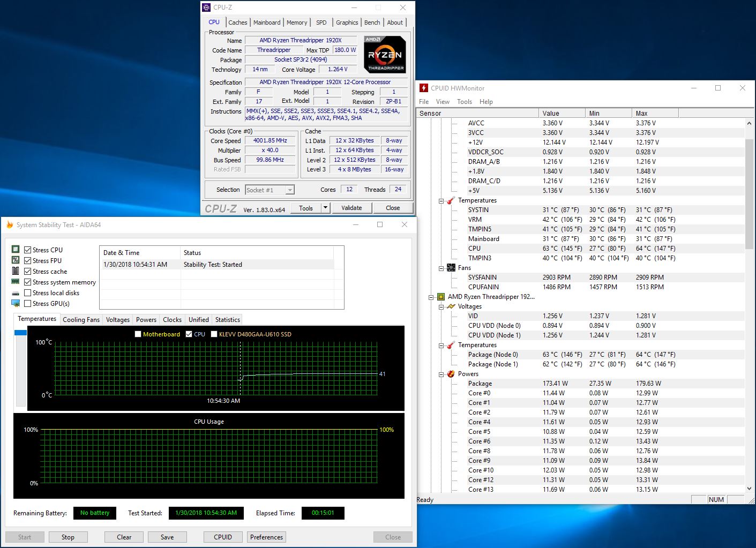
Task: Click the Powers flame icon in the sensor tree
Action: click(451, 374)
